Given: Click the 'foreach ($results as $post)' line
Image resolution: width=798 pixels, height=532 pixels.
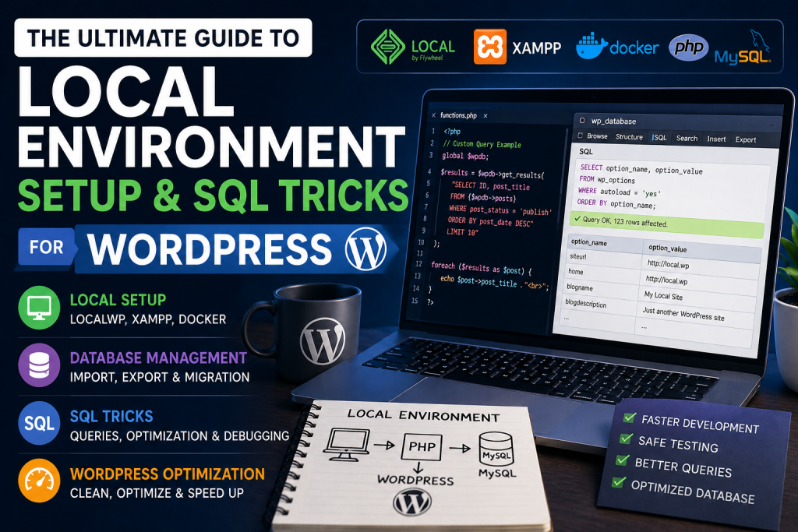Looking at the screenshot, I should 481,267.
